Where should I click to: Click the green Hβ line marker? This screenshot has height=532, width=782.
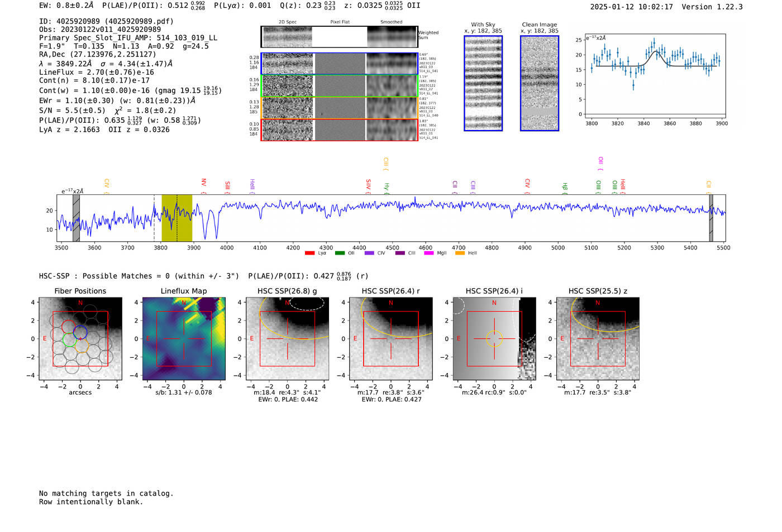click(565, 188)
